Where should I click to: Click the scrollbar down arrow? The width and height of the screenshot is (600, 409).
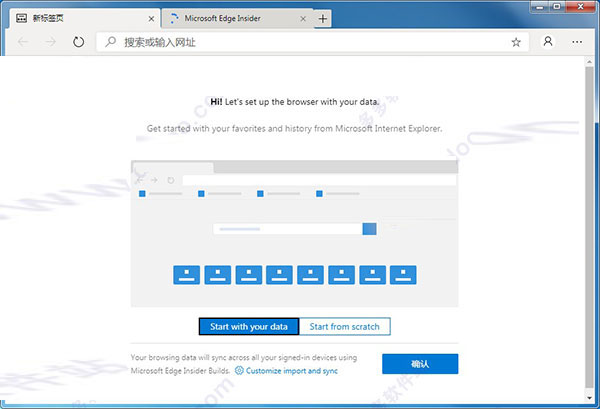(x=589, y=398)
